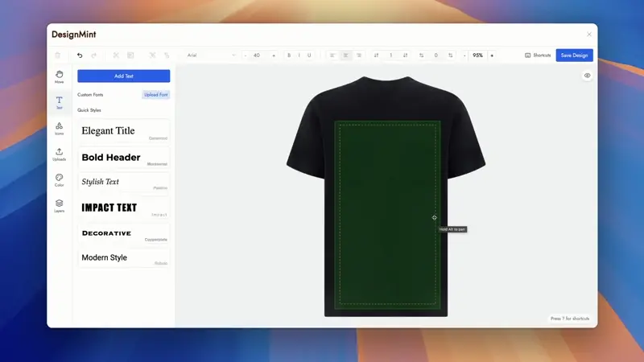
Task: Apply the IMPACT TEXT quick style
Action: click(x=124, y=208)
